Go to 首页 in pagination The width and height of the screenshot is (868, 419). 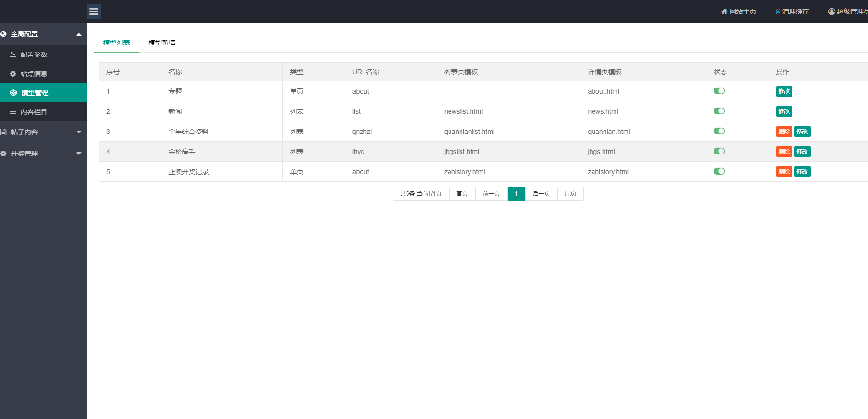click(462, 194)
